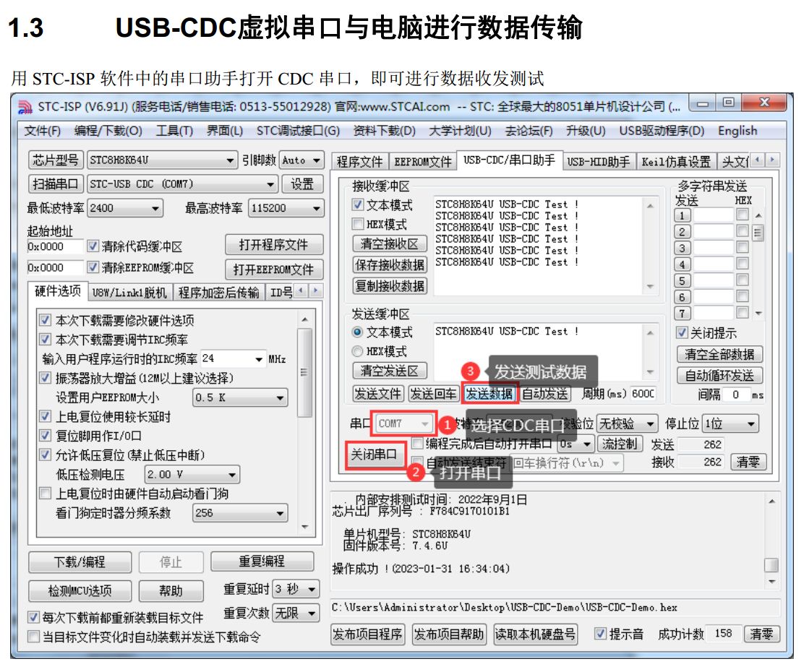
Task: Toggle 清除代码缓冲区 checkbox
Action: coord(93,246)
